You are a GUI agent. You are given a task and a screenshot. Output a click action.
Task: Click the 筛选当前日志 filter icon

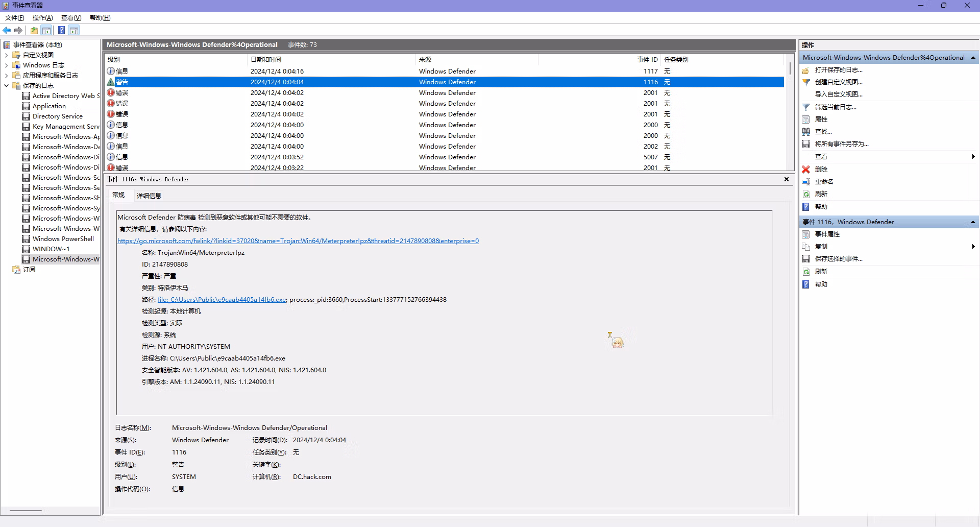806,107
